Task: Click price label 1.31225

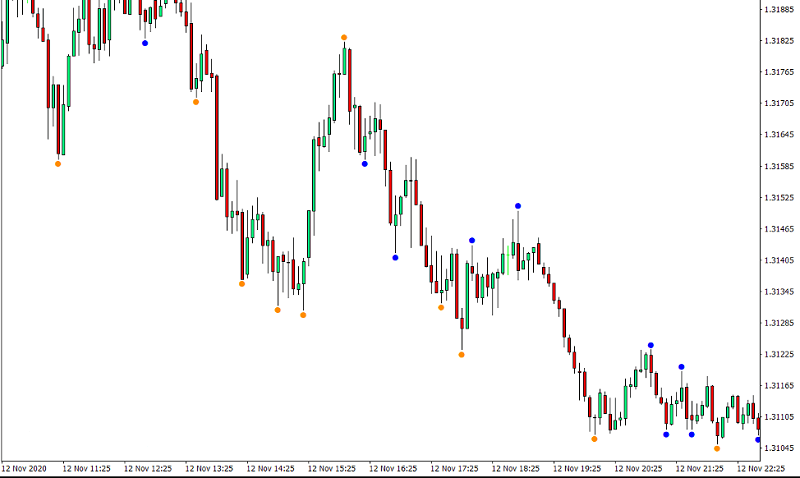Action: click(x=779, y=354)
